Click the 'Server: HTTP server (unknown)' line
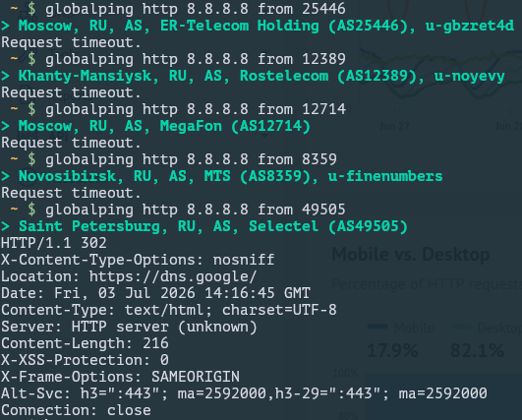This screenshot has width=522, height=420. [129, 327]
